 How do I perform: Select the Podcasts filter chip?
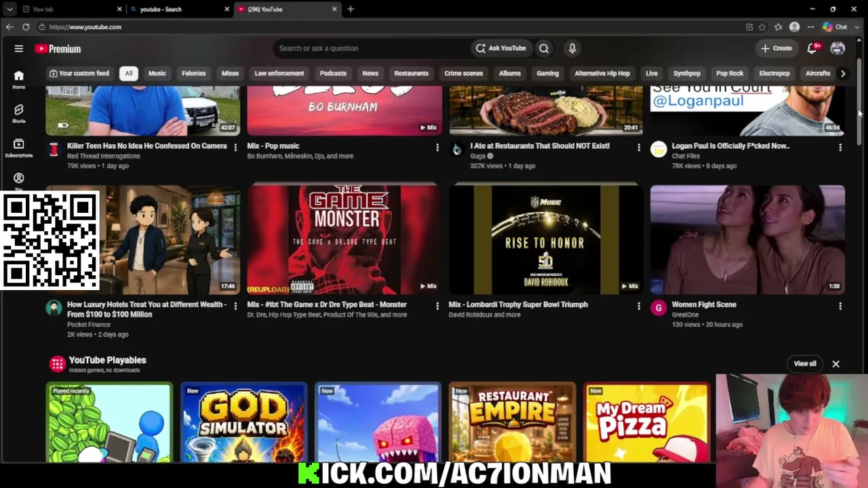(333, 73)
